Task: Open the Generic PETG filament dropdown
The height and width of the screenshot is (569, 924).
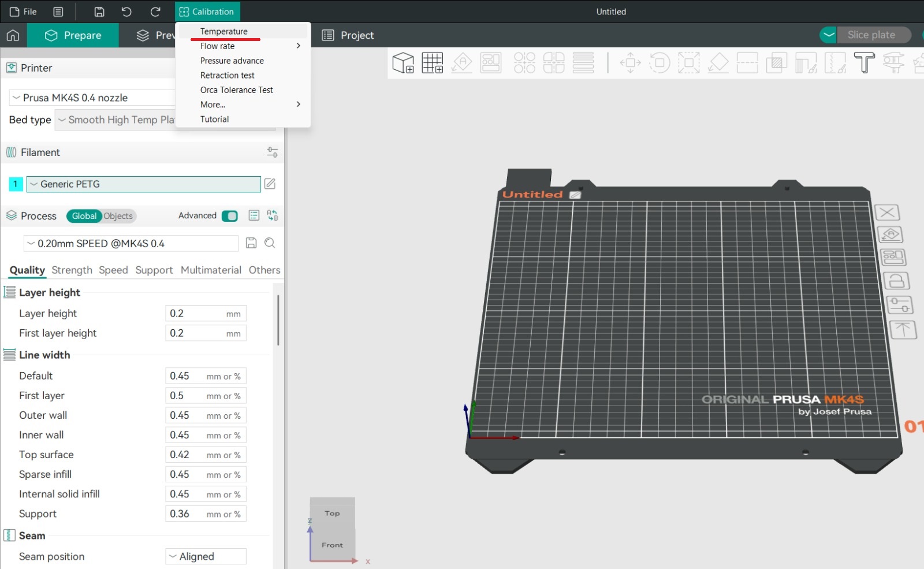Action: click(x=143, y=184)
